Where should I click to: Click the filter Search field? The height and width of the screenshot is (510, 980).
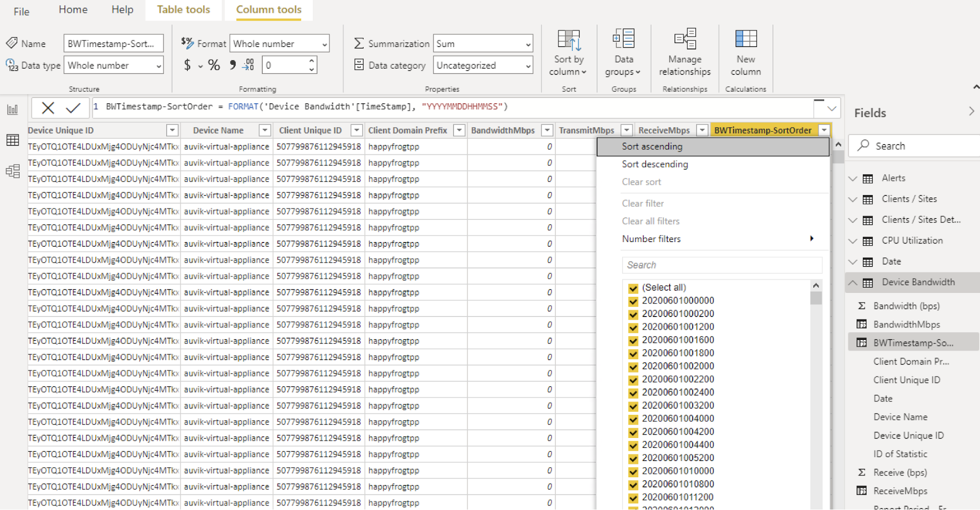[x=722, y=265]
